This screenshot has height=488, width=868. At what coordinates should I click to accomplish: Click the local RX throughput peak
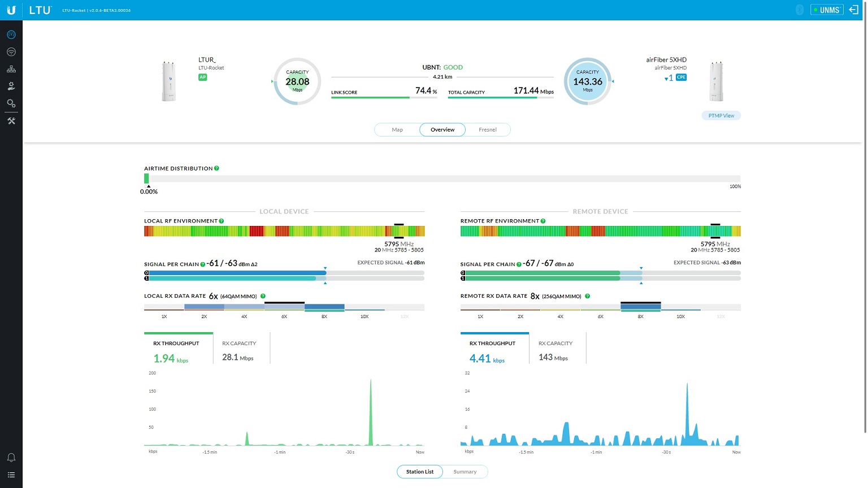(371, 412)
